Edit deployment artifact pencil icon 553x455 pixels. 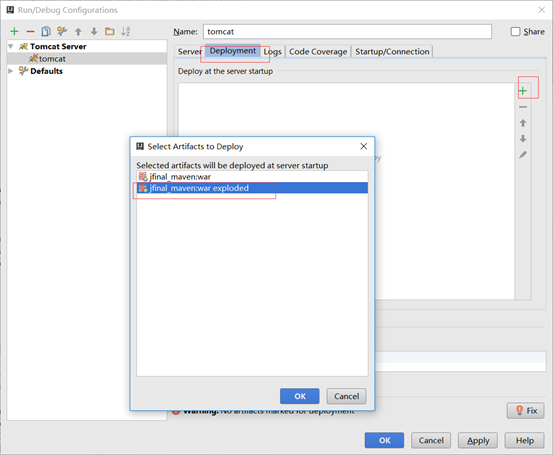coord(523,154)
